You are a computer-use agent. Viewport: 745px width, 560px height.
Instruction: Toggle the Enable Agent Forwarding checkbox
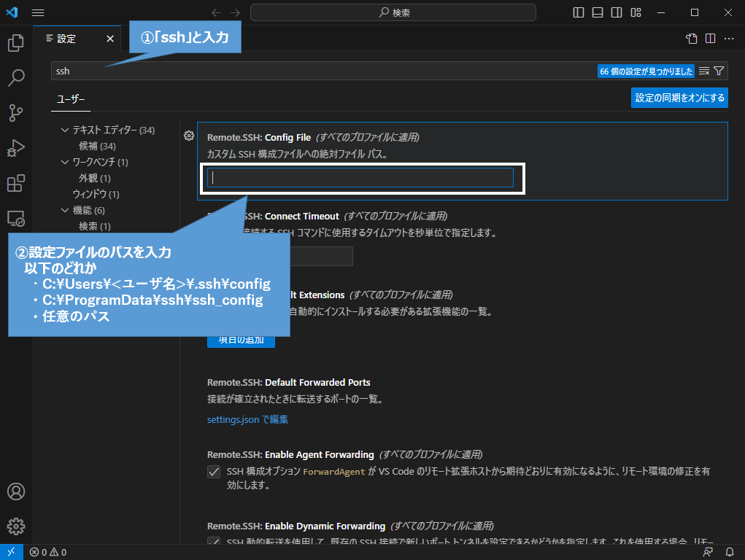click(x=213, y=472)
